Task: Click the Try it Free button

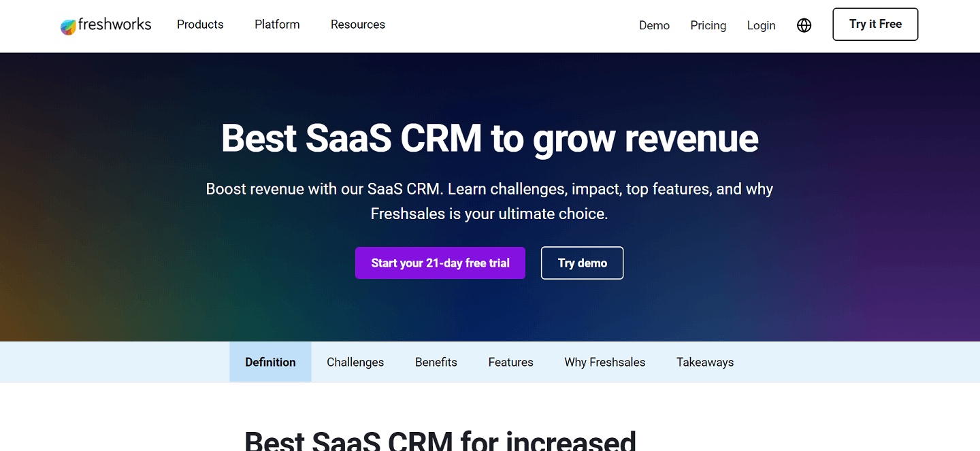Action: 875,24
